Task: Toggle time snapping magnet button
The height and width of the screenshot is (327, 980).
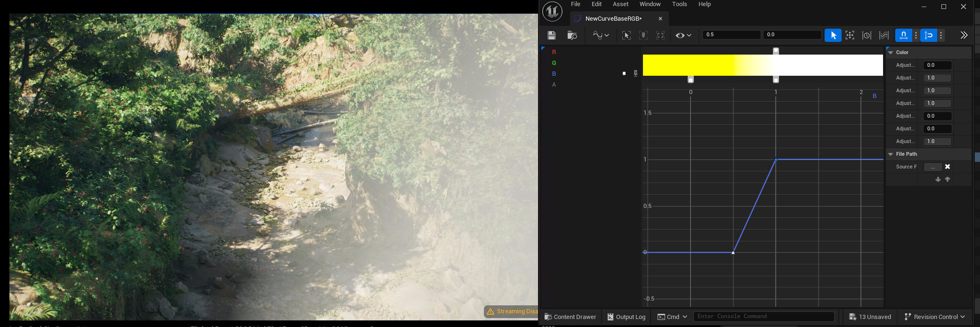Action: tap(903, 35)
